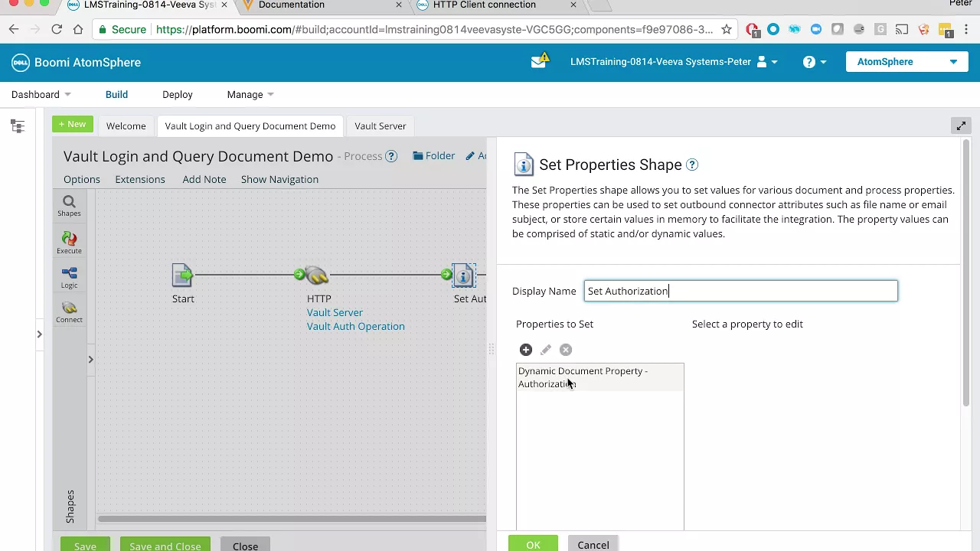Open the Manage dropdown menu

(250, 94)
